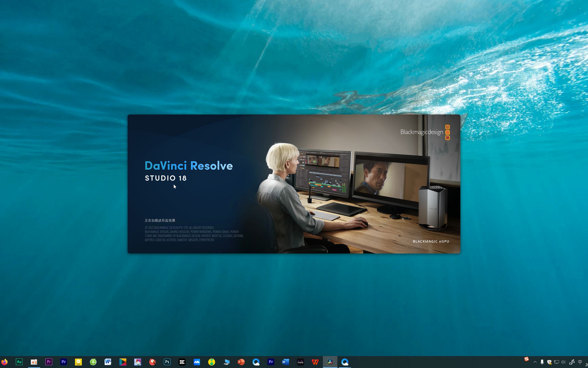Open the colorful play-triangle video app icon

coord(123,362)
